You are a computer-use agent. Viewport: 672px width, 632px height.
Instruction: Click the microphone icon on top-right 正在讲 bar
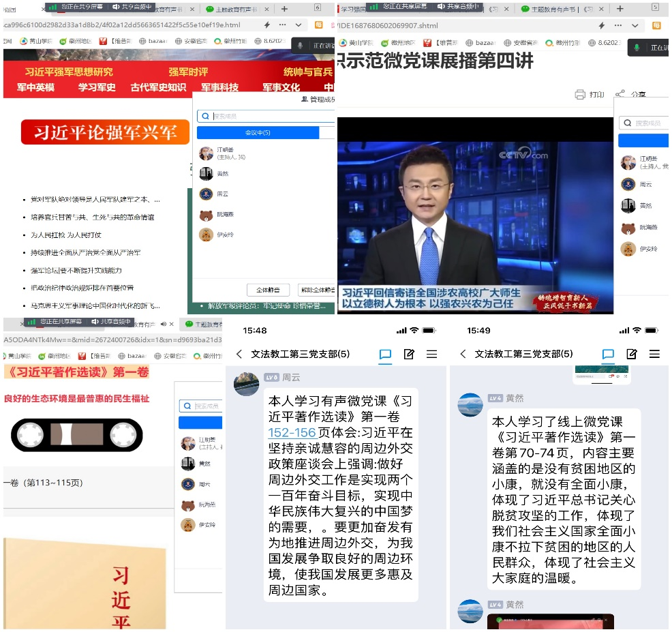point(637,48)
